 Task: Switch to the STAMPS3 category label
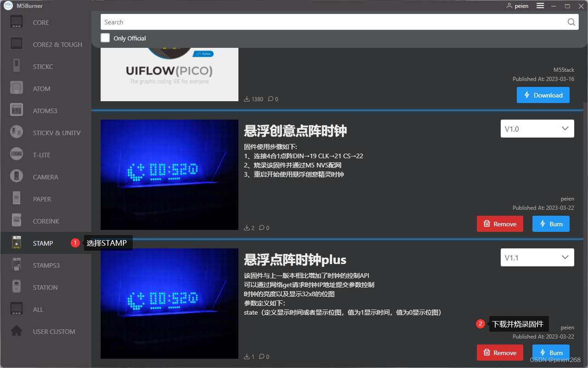point(46,265)
